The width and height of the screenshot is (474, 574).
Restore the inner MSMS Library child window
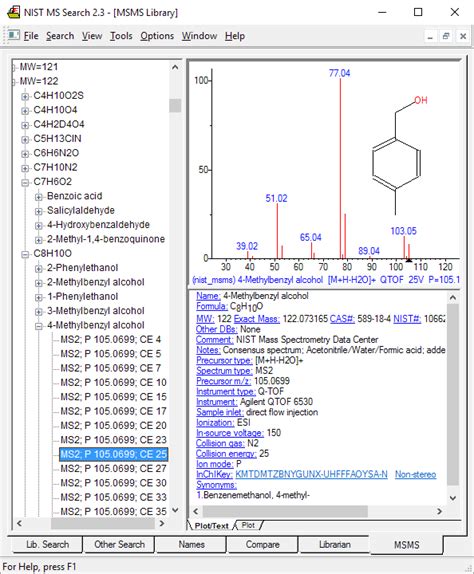pos(446,36)
